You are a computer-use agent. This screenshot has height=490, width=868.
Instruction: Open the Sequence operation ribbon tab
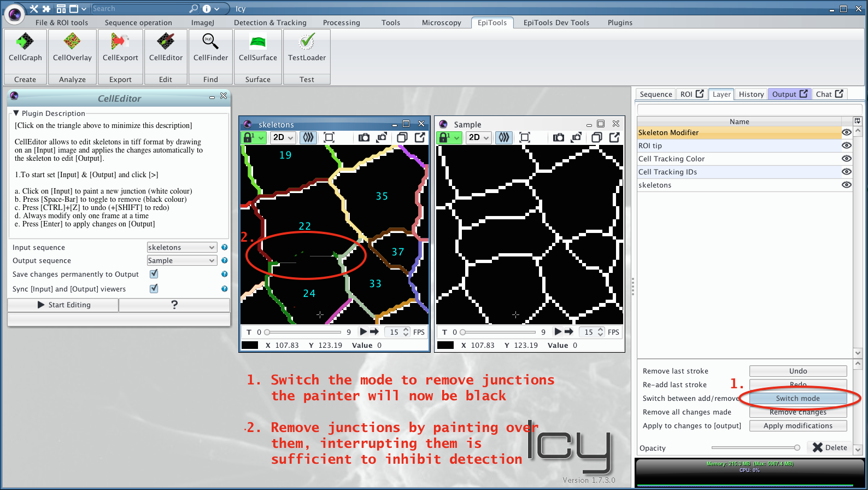[x=138, y=22]
